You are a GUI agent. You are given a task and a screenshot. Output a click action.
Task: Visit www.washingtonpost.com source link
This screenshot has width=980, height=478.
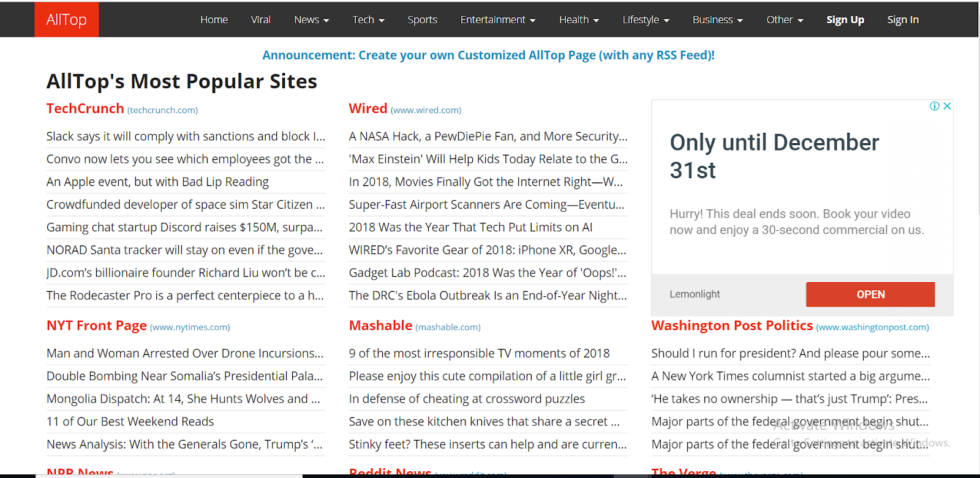click(x=872, y=327)
